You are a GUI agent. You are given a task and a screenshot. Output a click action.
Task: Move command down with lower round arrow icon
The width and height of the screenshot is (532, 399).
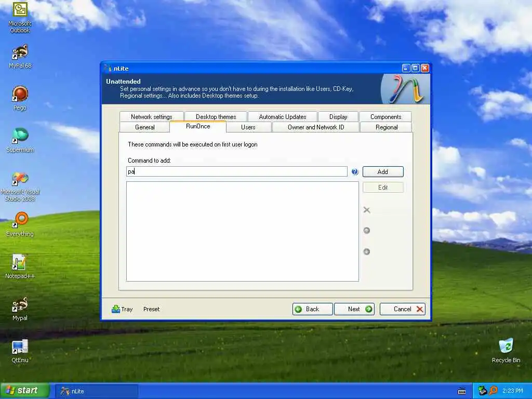point(367,252)
